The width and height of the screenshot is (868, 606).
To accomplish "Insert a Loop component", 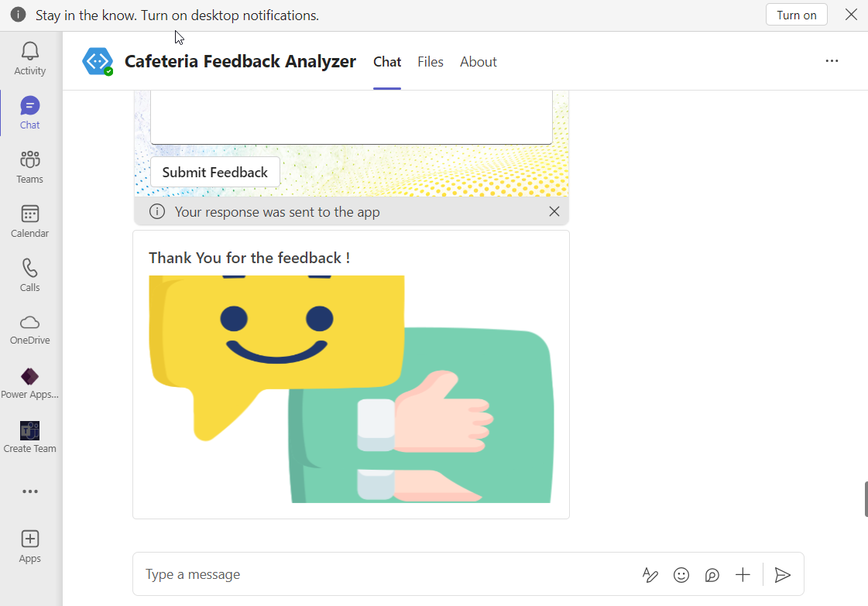I will (712, 574).
